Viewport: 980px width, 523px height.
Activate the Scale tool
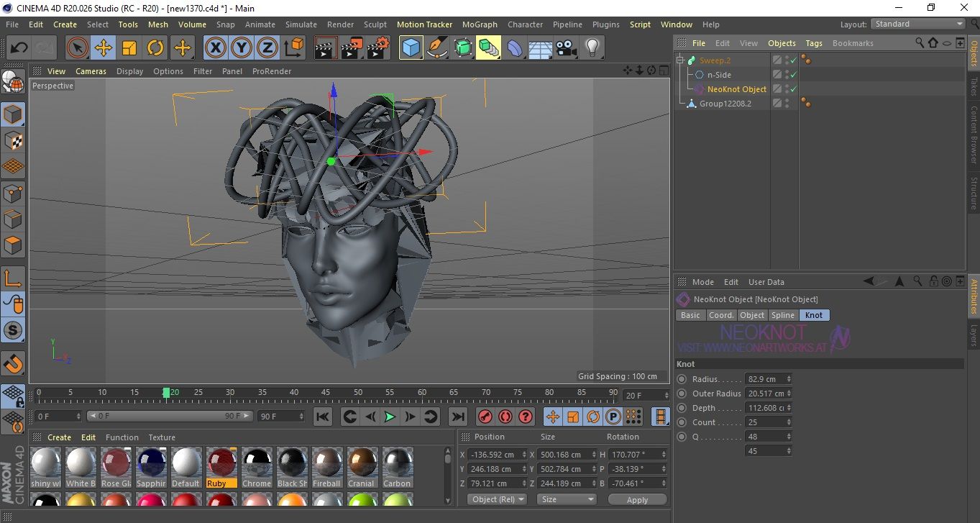(129, 48)
